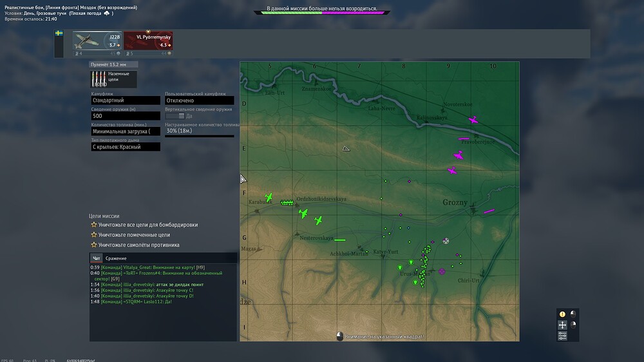Click chat message 'аттак зе дилдак поинт'

[147, 284]
